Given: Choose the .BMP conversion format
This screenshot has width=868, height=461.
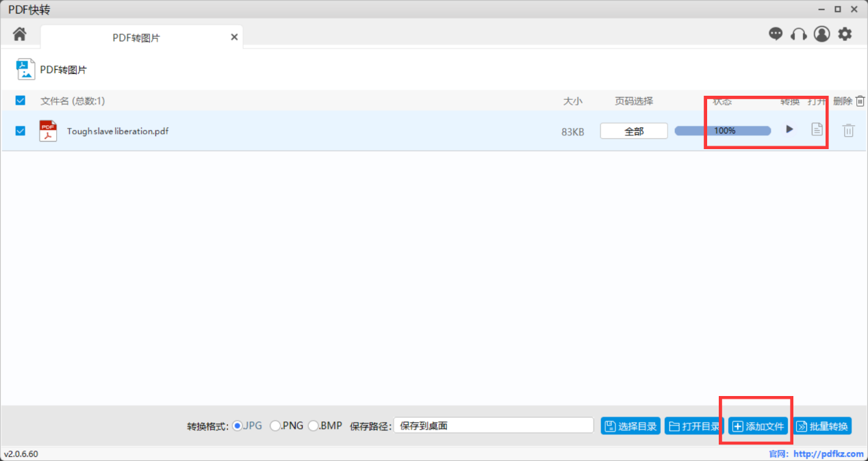Looking at the screenshot, I should pos(314,425).
